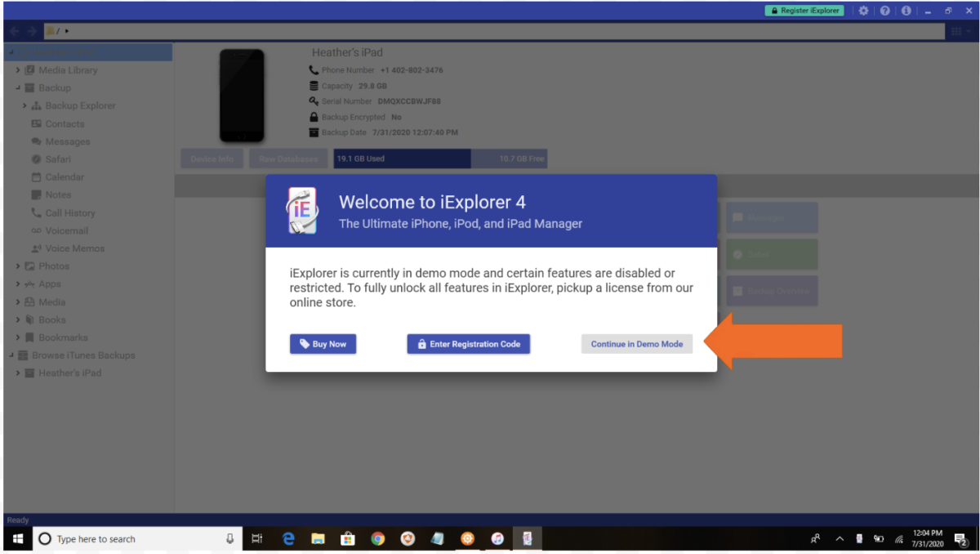This screenshot has height=554, width=980.
Task: Collapse the Backup section in sidebar
Action: click(x=18, y=88)
